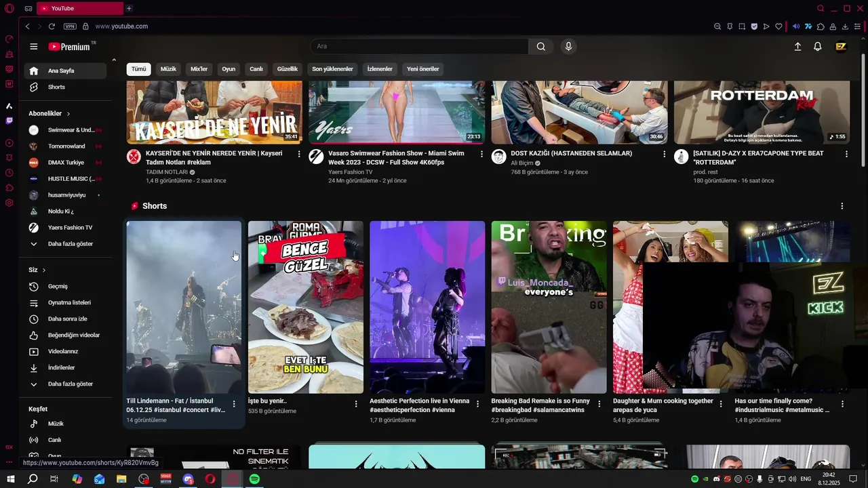Image resolution: width=868 pixels, height=488 pixels.
Task: Select the Canlı filter chip
Action: click(256, 69)
